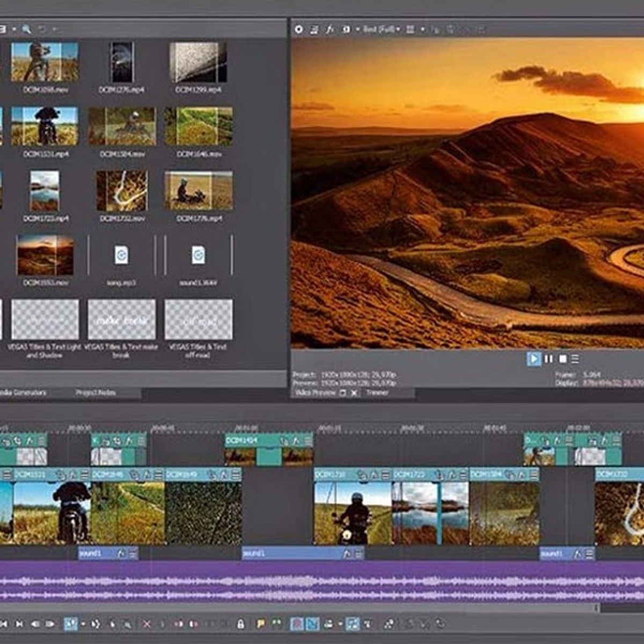Toggle Split Screen View icon in preview toolbar
Screen dimensions: 644x644
(346, 30)
